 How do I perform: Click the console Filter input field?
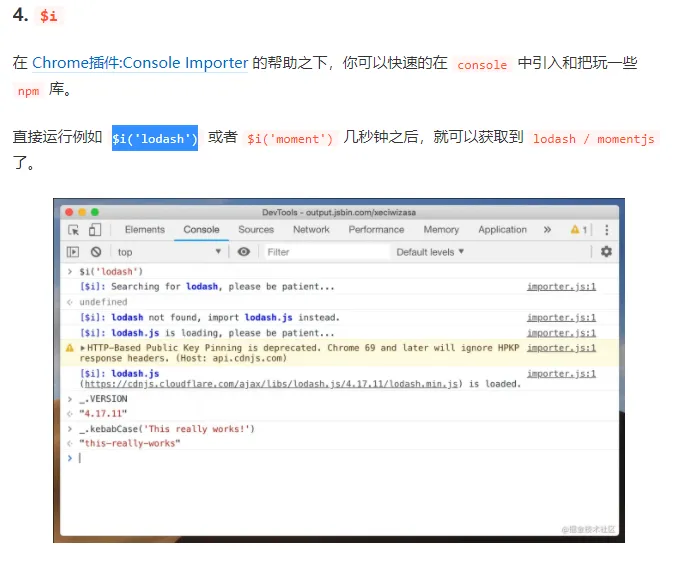(325, 252)
